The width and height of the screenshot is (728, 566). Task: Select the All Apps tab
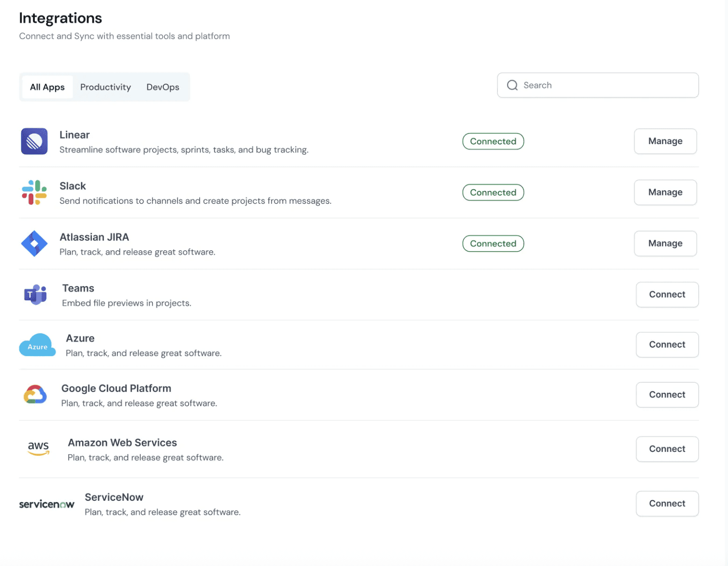[x=47, y=87]
